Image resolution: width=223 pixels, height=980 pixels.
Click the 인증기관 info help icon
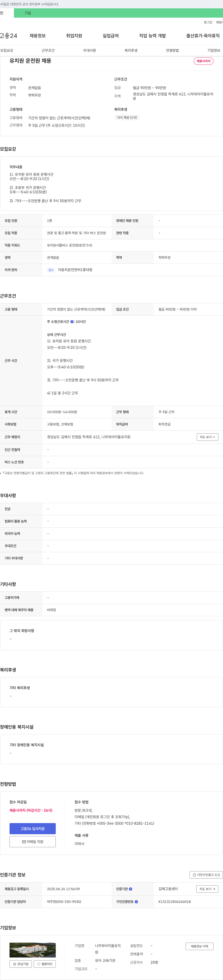click(x=131, y=889)
